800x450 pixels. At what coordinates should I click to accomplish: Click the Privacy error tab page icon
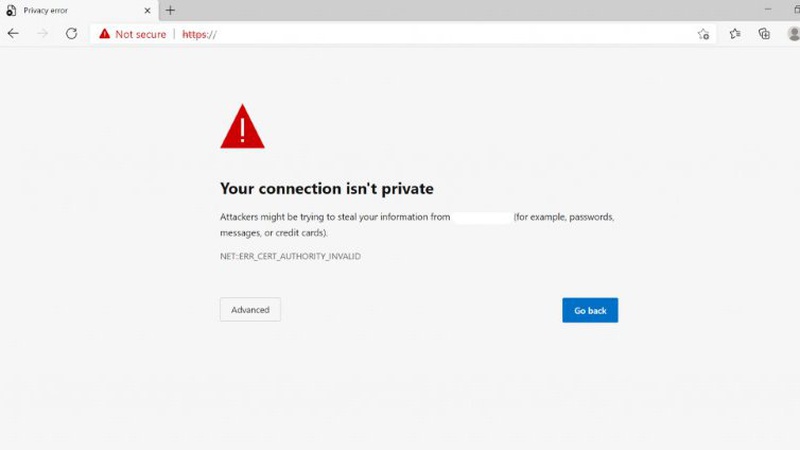tap(11, 10)
